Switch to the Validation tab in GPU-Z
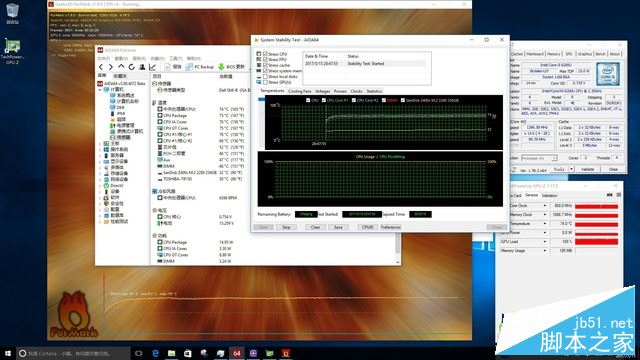The width and height of the screenshot is (640, 360). (x=550, y=196)
